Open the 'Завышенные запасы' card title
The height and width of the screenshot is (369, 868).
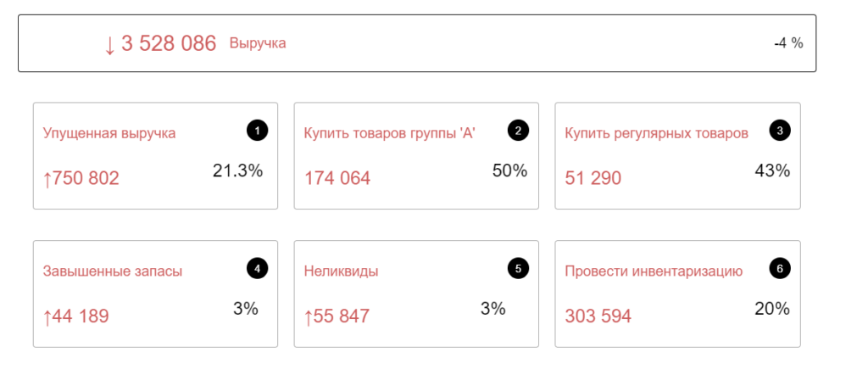pyautogui.click(x=113, y=271)
